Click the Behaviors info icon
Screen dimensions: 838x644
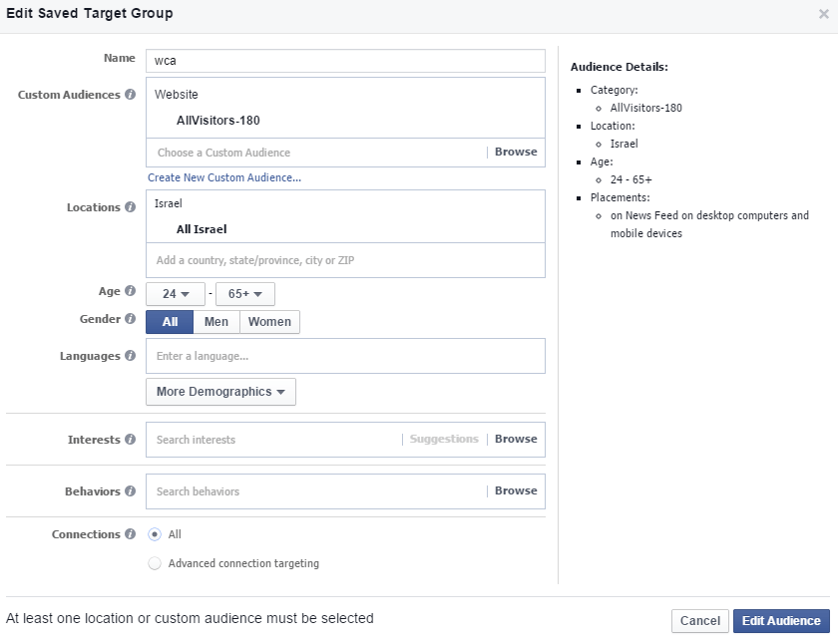click(x=130, y=491)
